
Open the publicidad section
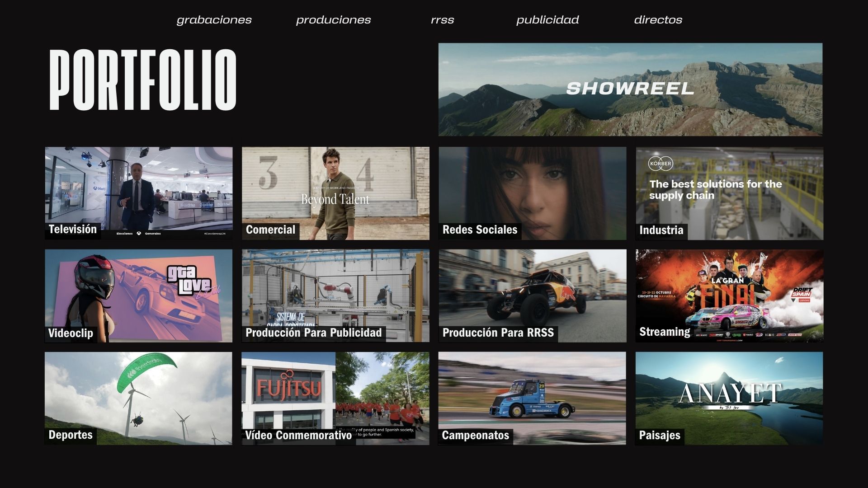pyautogui.click(x=547, y=20)
